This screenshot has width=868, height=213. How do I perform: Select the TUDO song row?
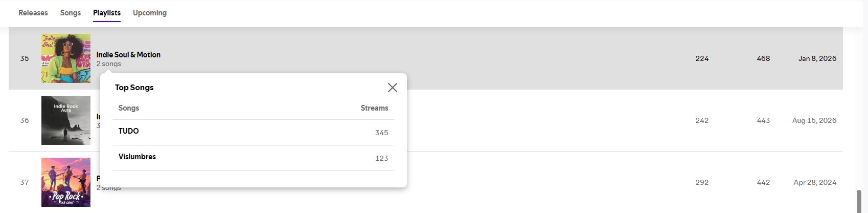click(x=254, y=132)
